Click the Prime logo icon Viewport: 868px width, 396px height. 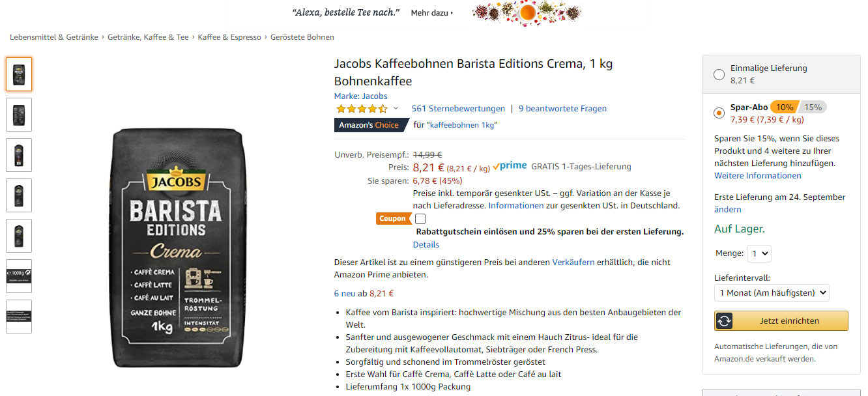pyautogui.click(x=510, y=166)
